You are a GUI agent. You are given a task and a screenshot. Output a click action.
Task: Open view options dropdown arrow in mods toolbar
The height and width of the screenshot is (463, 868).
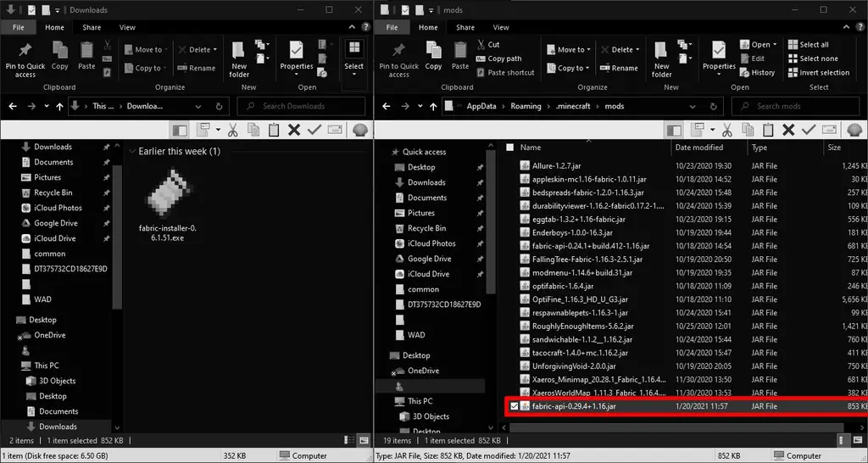(x=712, y=130)
